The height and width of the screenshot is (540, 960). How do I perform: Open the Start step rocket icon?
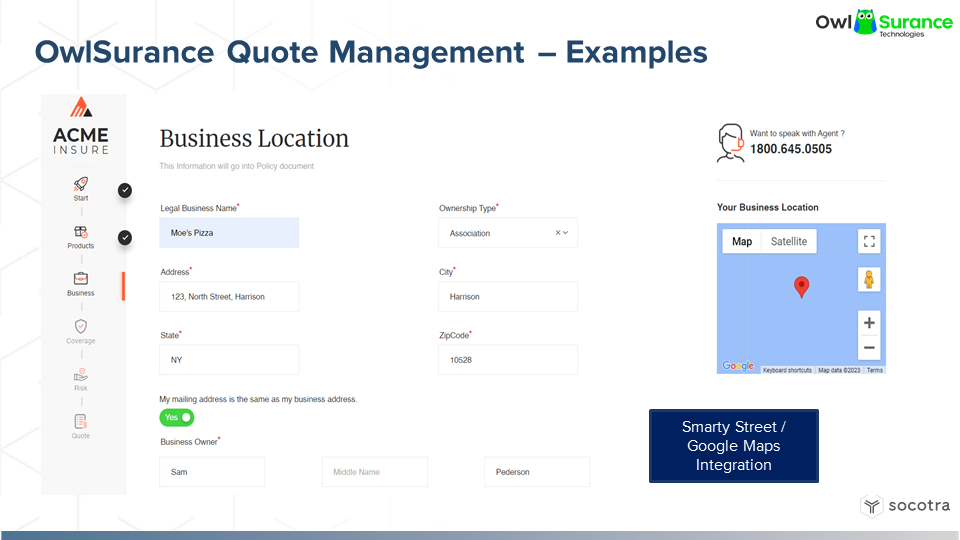(x=81, y=184)
